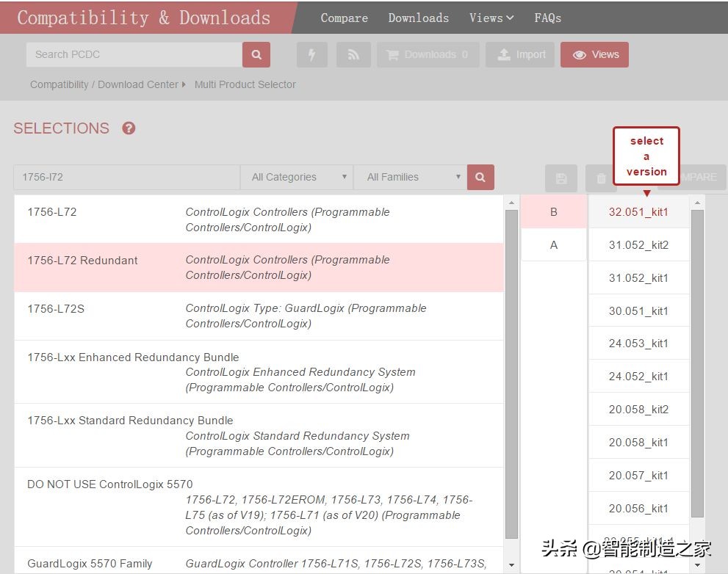Click the Import upload button
Viewport: 728px width, 574px height.
pyautogui.click(x=520, y=55)
